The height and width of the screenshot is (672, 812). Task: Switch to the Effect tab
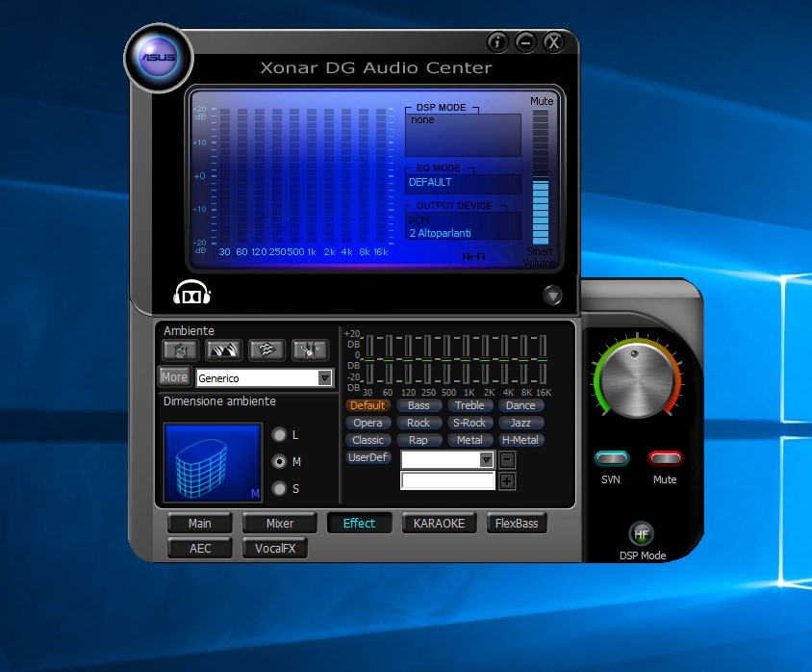(x=359, y=524)
